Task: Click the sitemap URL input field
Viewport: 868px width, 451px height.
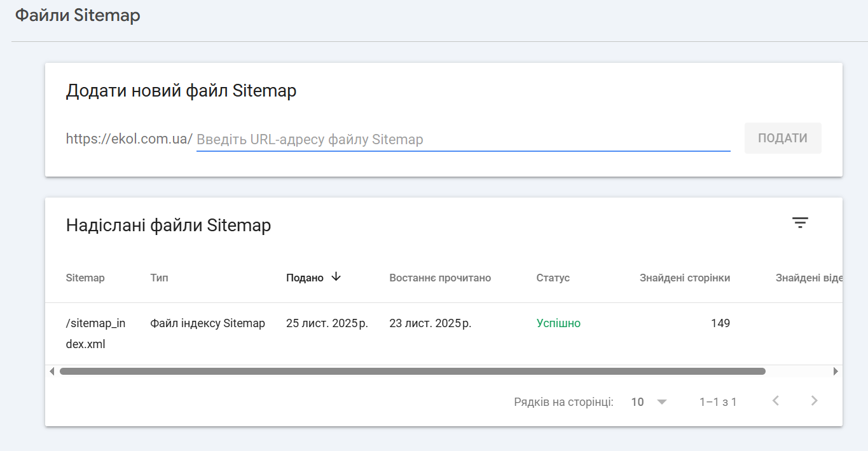Action: pos(463,139)
